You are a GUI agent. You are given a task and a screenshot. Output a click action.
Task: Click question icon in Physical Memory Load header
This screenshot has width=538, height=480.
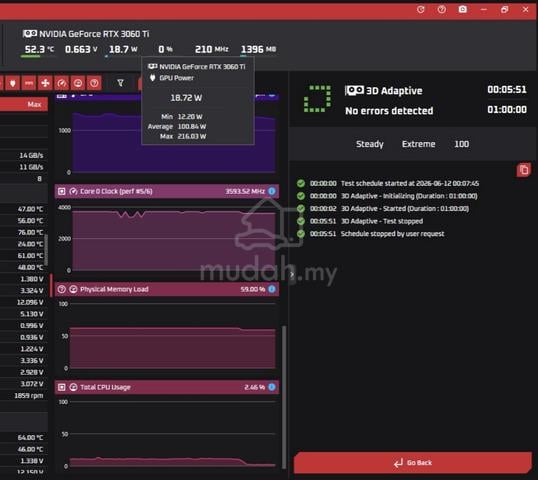pos(61,289)
